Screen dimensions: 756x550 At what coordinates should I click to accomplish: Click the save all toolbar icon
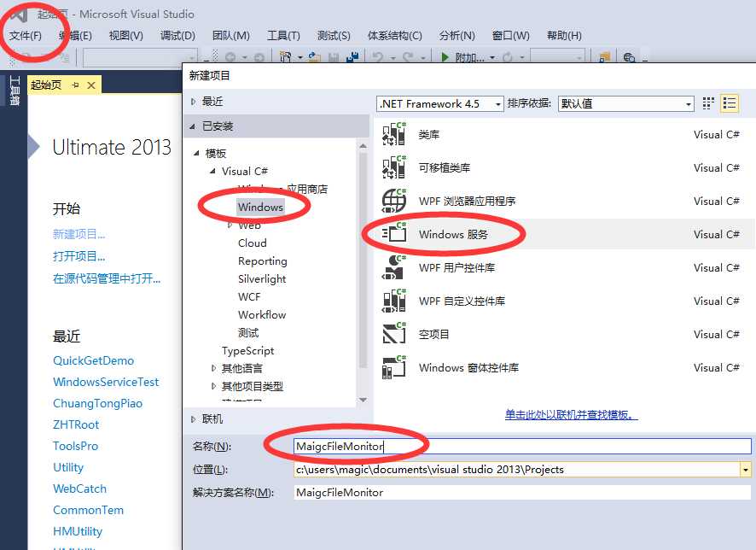(352, 57)
